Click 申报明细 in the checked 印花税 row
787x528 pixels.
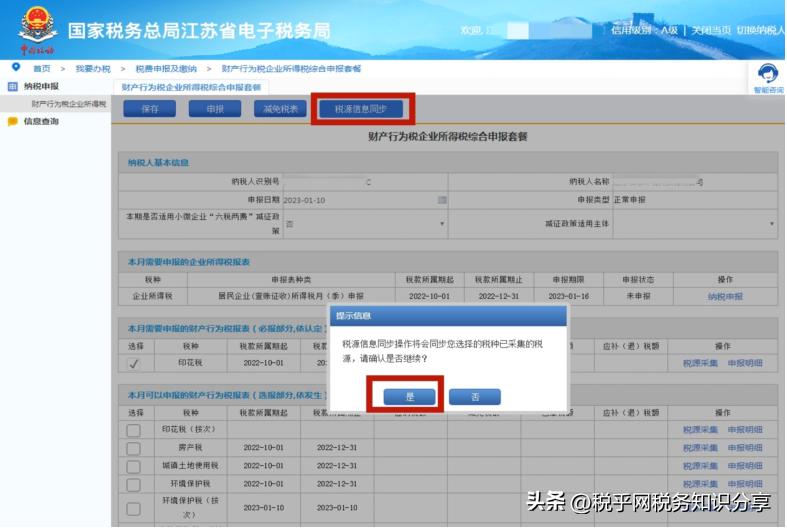click(745, 363)
